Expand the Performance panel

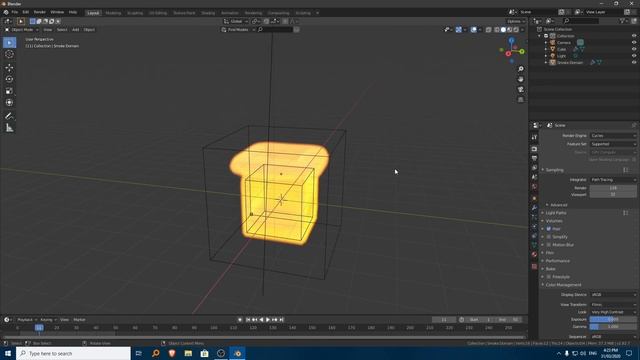click(x=558, y=261)
